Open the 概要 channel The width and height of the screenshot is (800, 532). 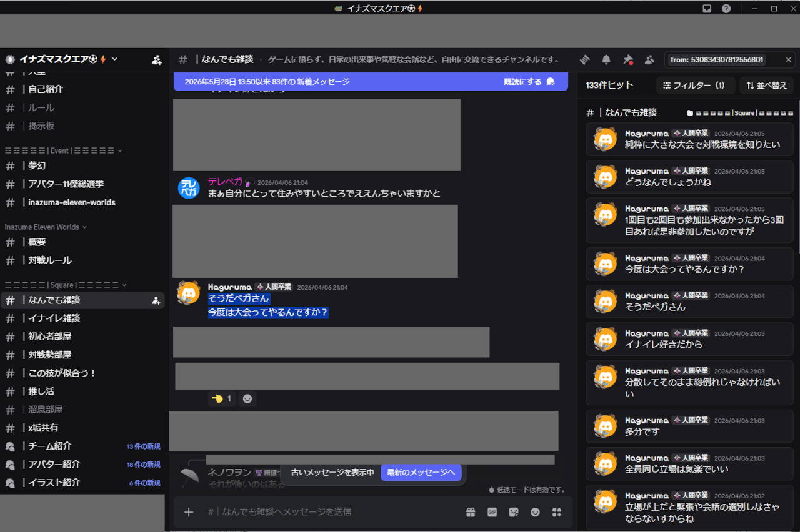click(x=82, y=242)
